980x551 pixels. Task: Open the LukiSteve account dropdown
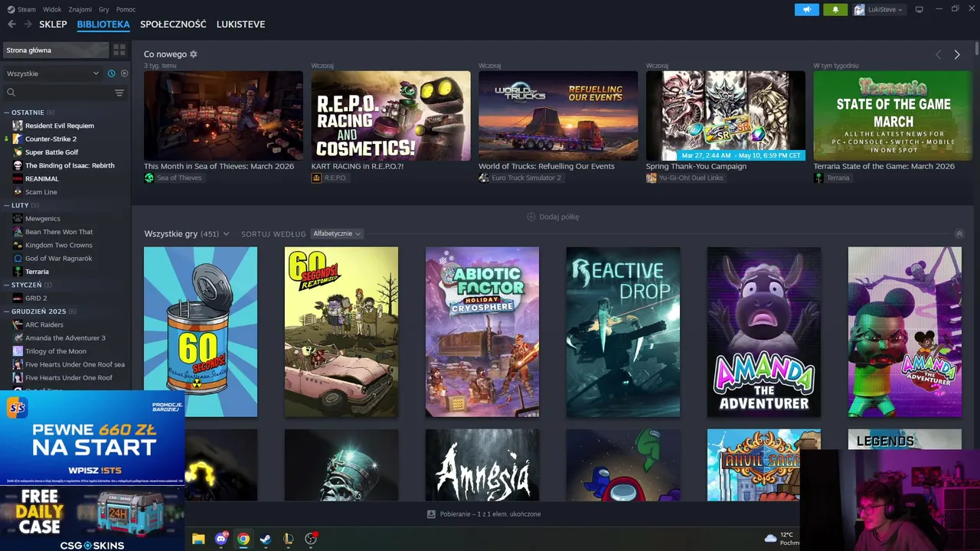pos(879,9)
